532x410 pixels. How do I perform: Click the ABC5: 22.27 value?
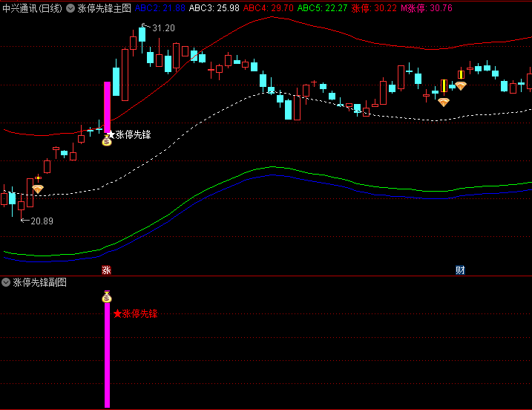point(322,8)
